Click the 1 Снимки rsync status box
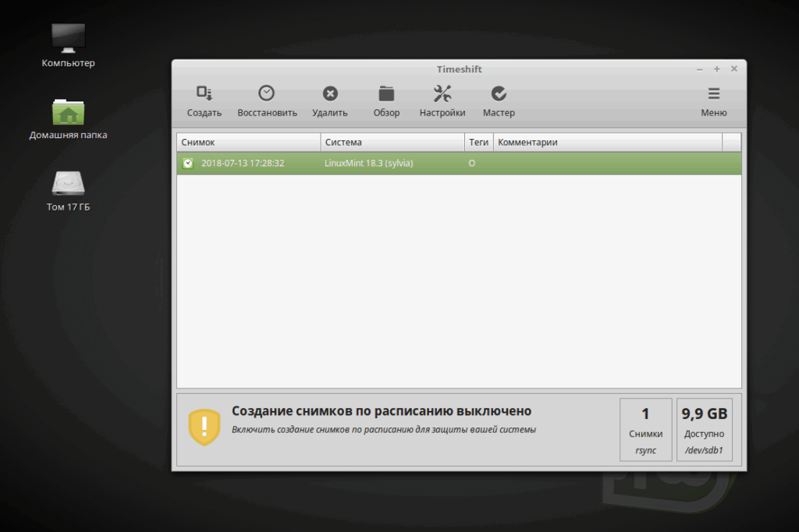This screenshot has width=799, height=532. (645, 430)
